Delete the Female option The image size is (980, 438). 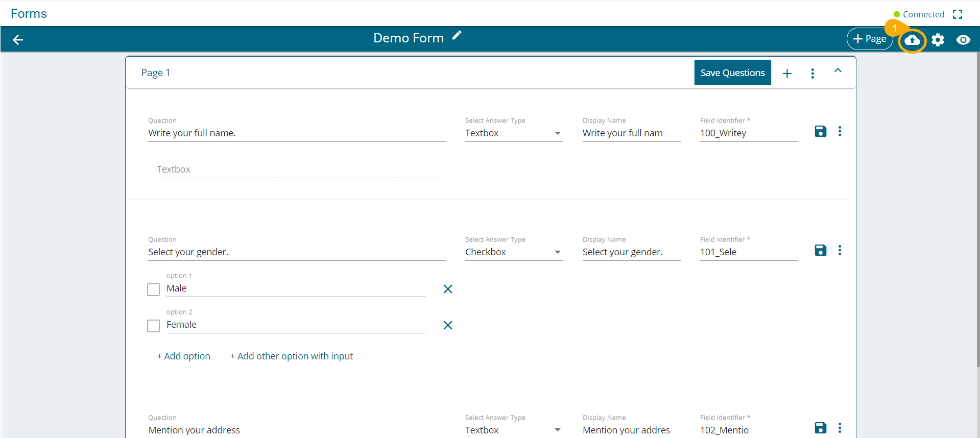448,325
